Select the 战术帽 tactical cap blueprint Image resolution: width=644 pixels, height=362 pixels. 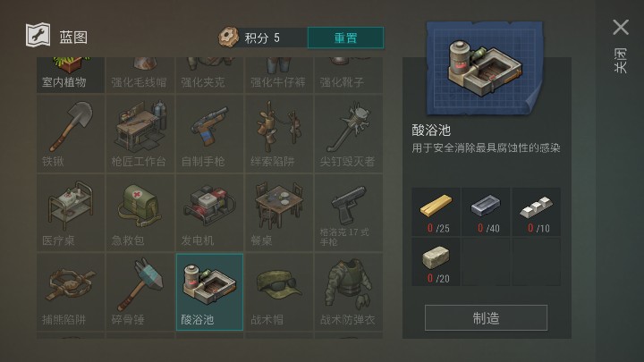click(279, 291)
